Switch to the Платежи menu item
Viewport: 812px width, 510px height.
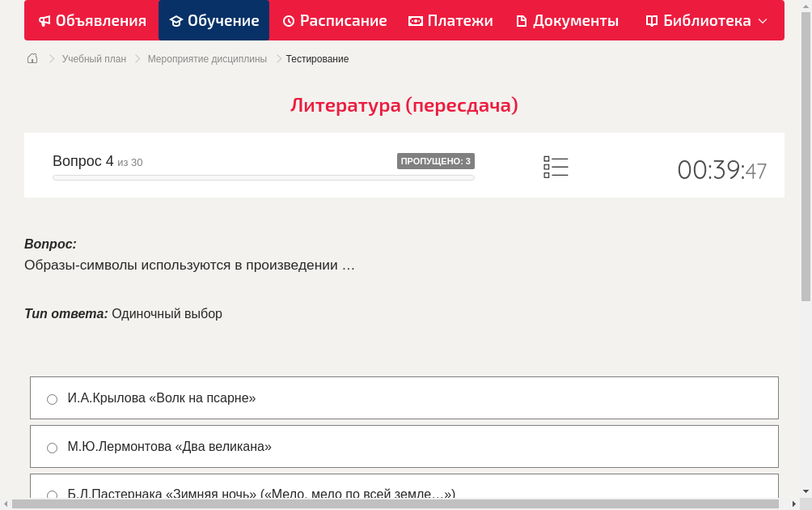(x=450, y=20)
